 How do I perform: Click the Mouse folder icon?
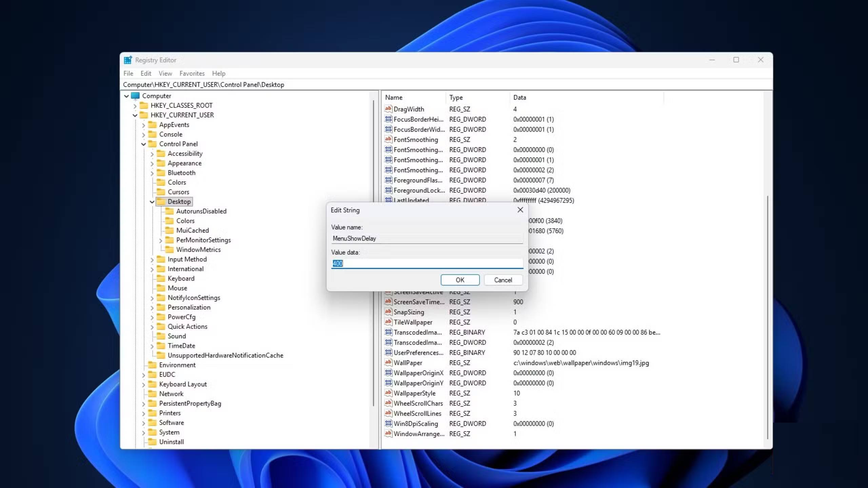click(x=161, y=288)
